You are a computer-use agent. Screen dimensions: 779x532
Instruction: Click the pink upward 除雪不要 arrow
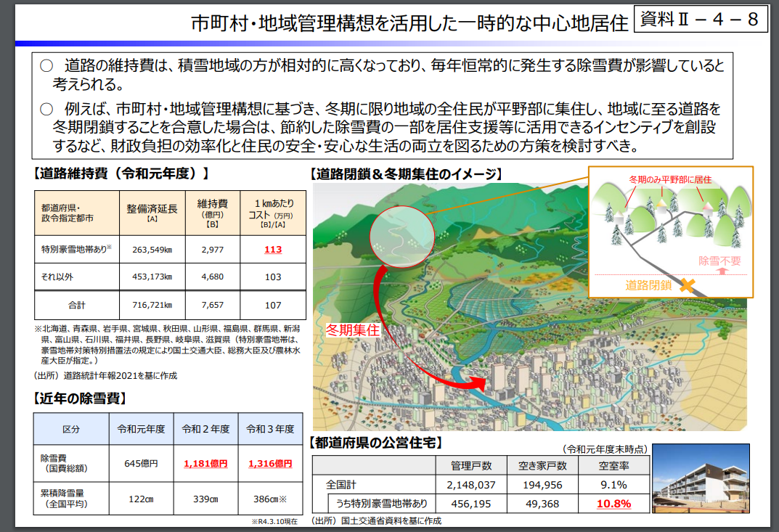(723, 271)
